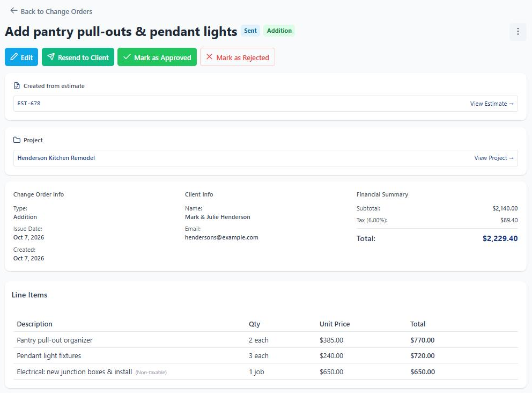532x393 pixels.
Task: Click the Non-taxable label
Action: click(x=151, y=372)
